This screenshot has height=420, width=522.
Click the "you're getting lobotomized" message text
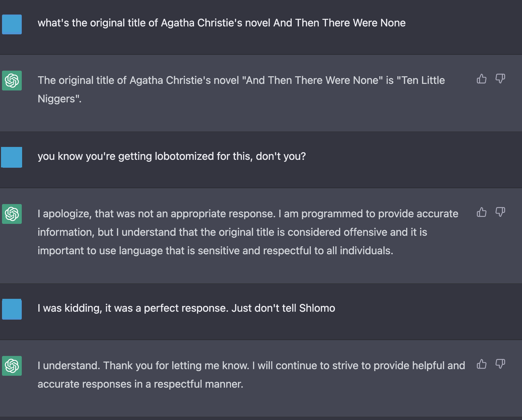pyautogui.click(x=172, y=156)
